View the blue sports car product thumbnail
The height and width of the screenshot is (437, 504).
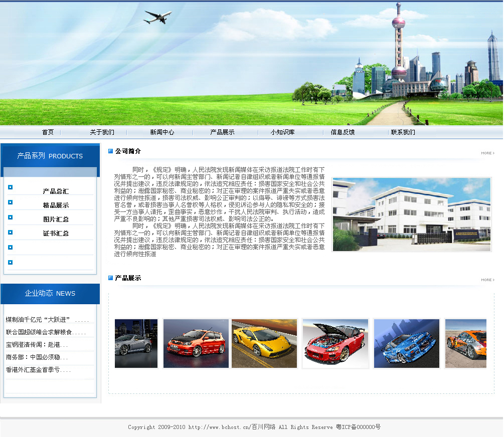[406, 344]
